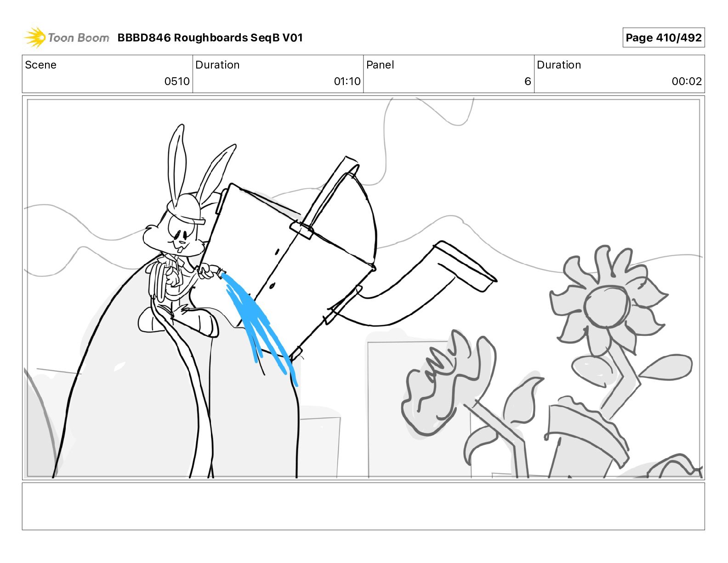Select panel duration value 00:02

(687, 81)
